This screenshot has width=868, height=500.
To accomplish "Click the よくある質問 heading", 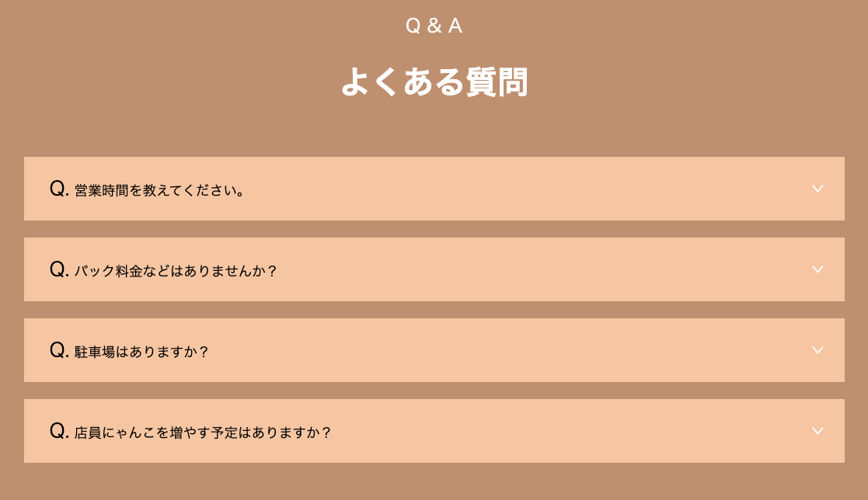I will tap(434, 82).
